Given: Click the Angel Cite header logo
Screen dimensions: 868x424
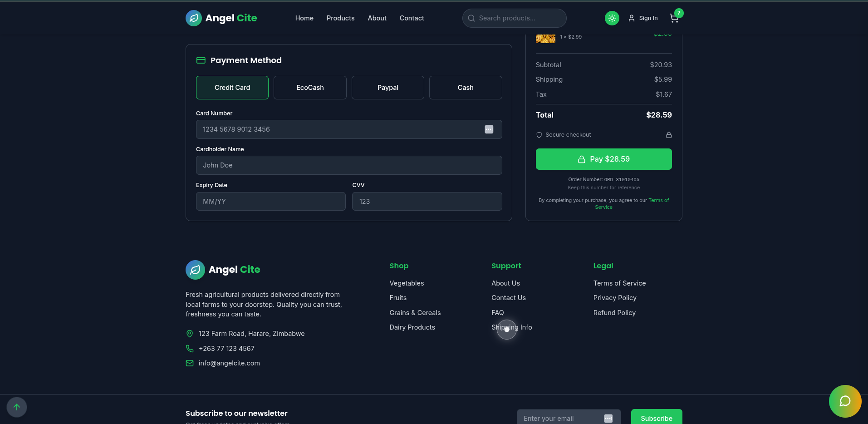Looking at the screenshot, I should [x=221, y=18].
